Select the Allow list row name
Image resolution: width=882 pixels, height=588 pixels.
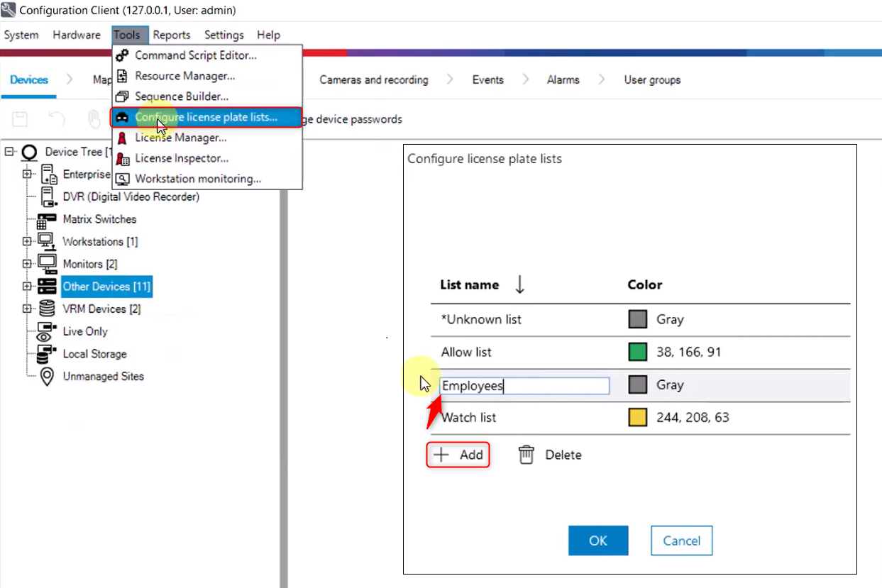tap(466, 352)
